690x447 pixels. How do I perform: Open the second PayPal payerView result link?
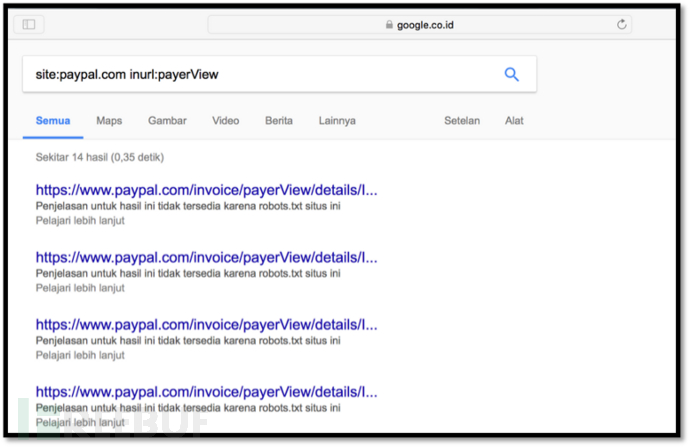pos(206,257)
